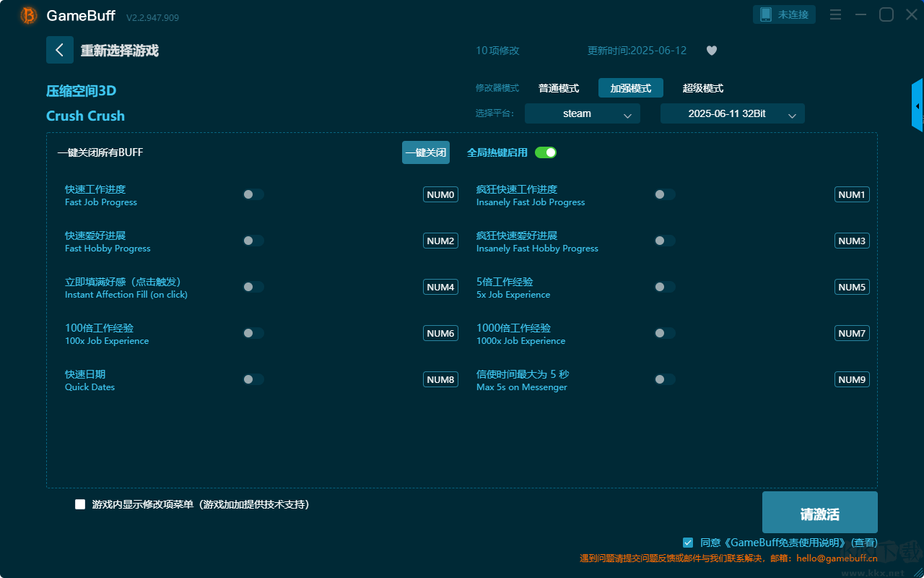The image size is (924, 578).
Task: Open the (查看) disclaimer link
Action: [x=863, y=542]
